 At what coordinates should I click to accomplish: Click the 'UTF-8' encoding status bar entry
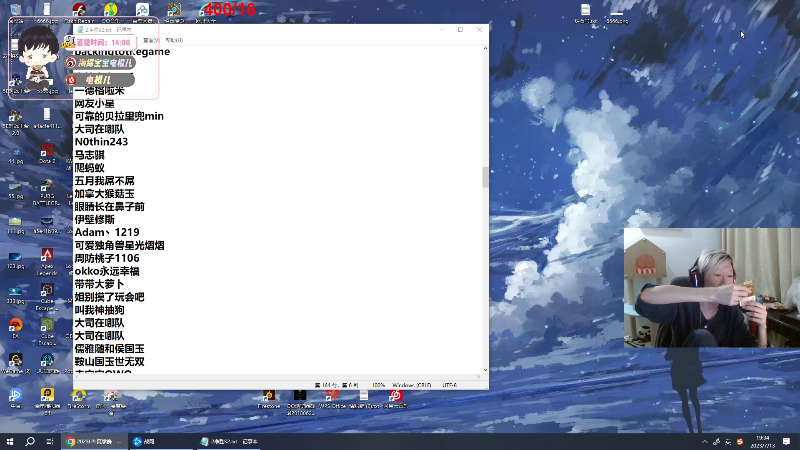449,385
